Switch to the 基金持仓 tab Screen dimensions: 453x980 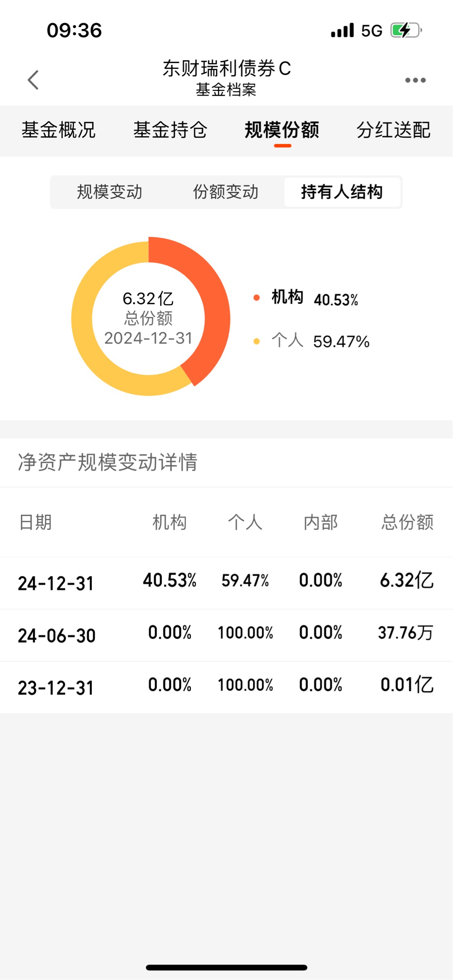(170, 130)
